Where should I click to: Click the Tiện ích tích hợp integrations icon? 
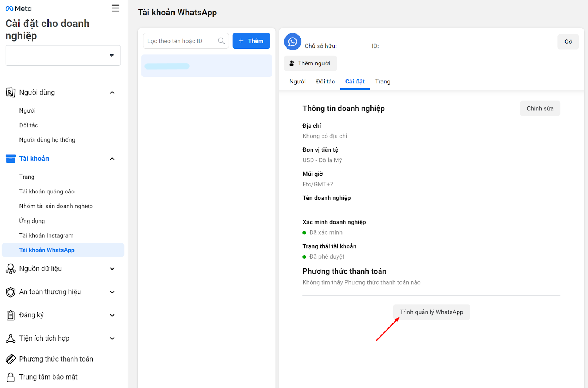(11, 338)
